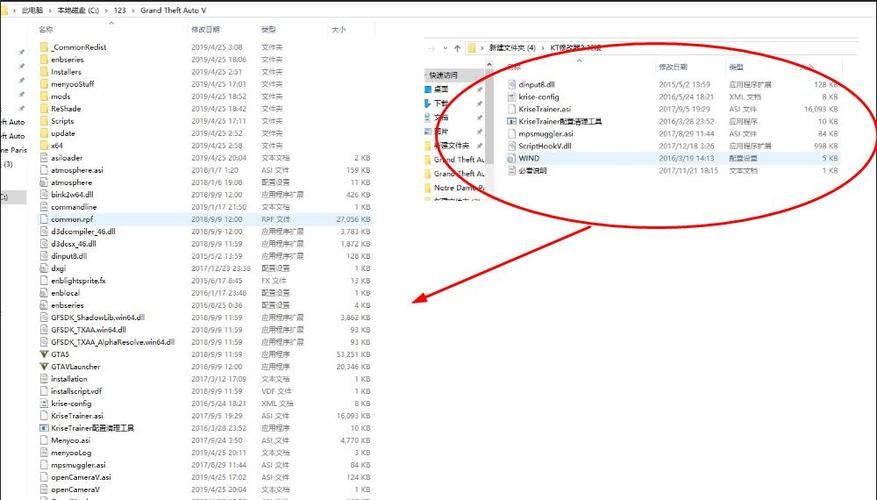Open the x64 folder icon
Image resolution: width=877 pixels, height=500 pixels.
point(44,145)
